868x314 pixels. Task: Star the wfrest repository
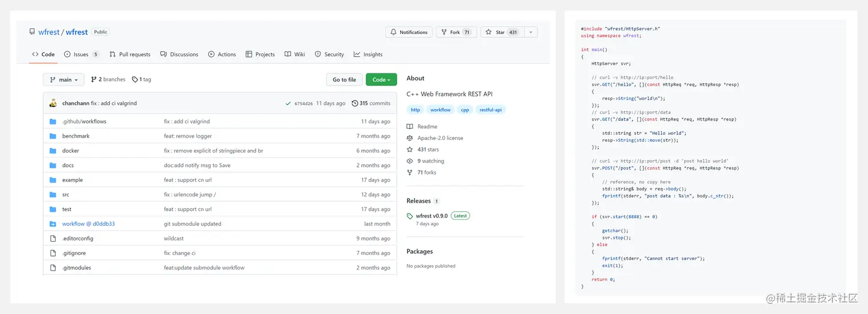(x=502, y=32)
